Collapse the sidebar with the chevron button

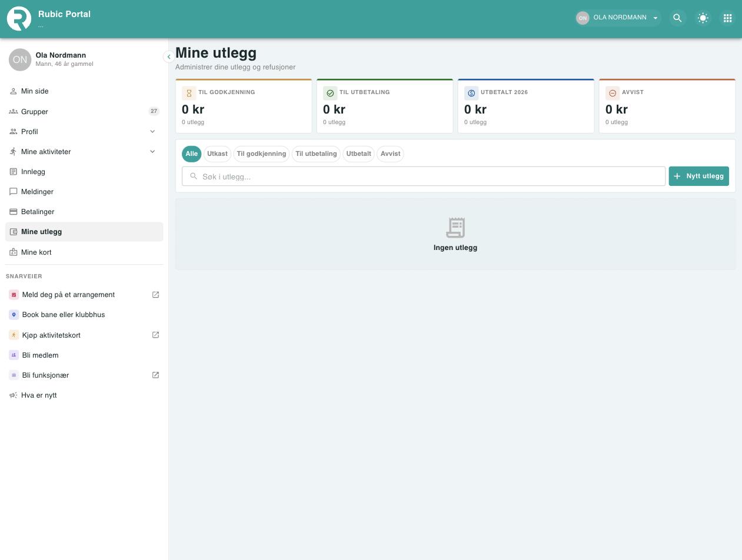tap(169, 56)
